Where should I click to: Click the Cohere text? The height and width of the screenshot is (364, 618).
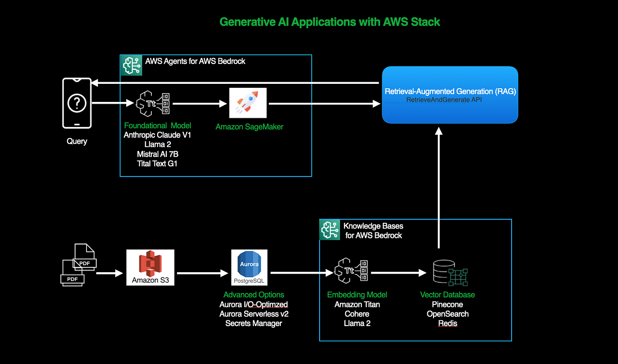click(357, 314)
